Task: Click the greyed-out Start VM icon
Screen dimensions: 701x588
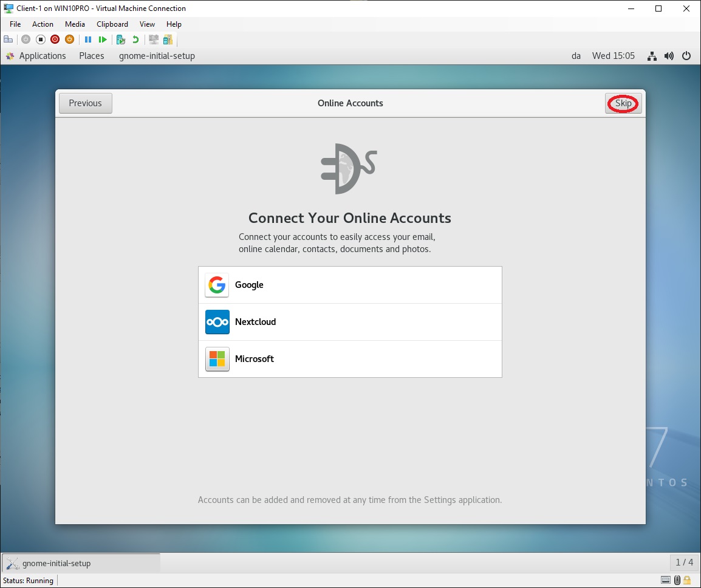Action: tap(26, 40)
